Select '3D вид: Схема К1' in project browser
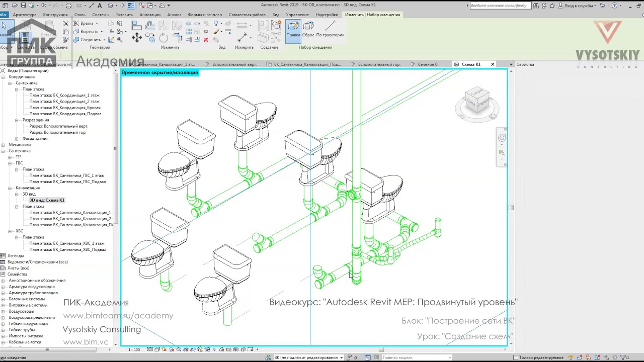This screenshot has height=362, width=644. pos(47,200)
